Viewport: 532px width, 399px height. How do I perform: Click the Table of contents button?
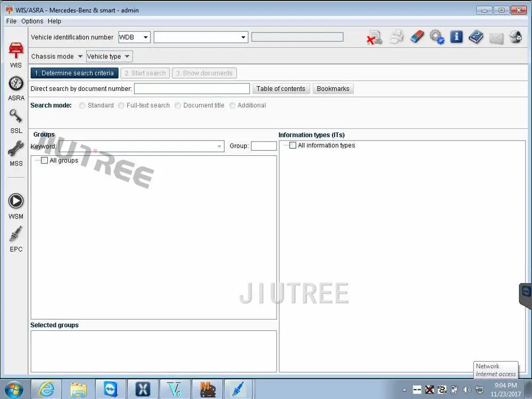281,89
